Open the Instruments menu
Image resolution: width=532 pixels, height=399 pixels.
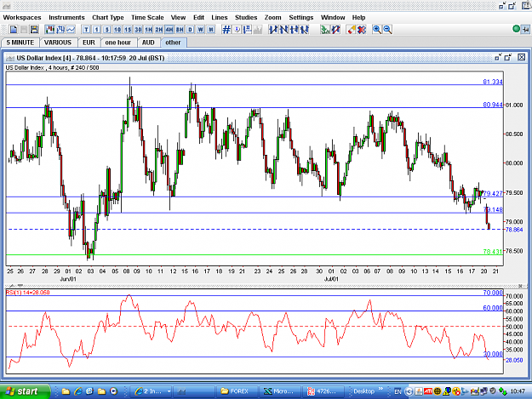point(66,17)
